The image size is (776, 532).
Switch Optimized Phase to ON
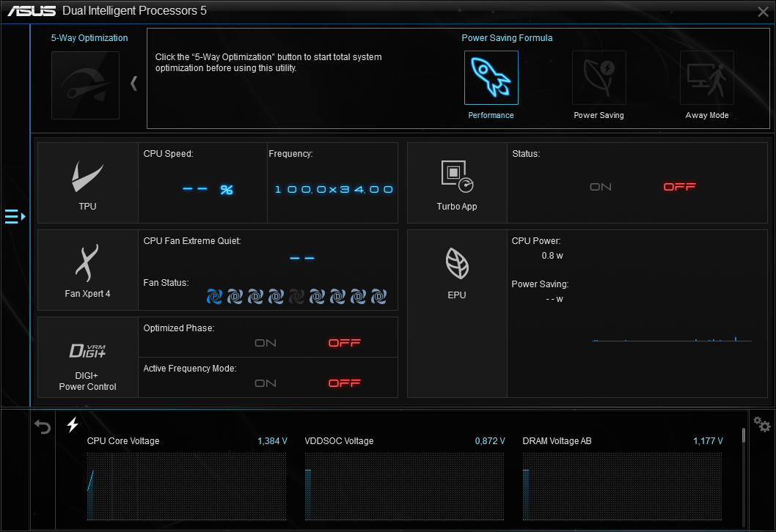266,343
